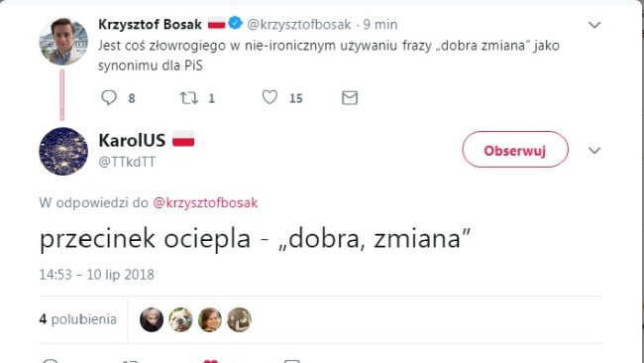Click the blue verified badge next to Bosak
The height and width of the screenshot is (363, 644).
coord(235,23)
